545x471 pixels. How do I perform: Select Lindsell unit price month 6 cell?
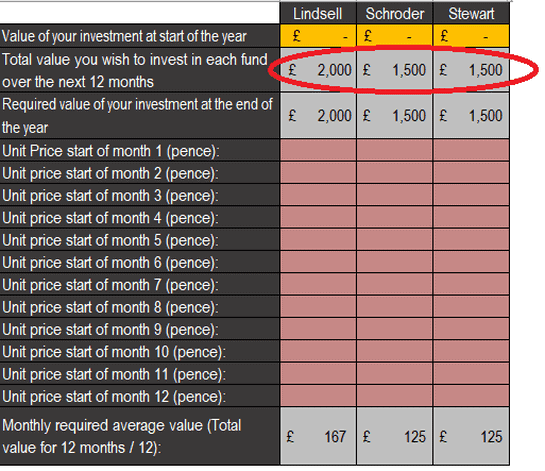[318, 262]
